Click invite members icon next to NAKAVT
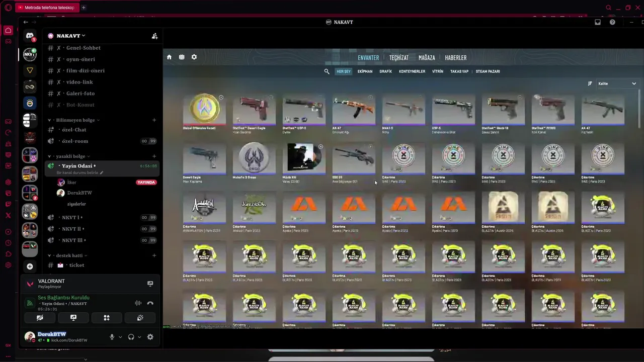The height and width of the screenshot is (362, 644). [154, 36]
